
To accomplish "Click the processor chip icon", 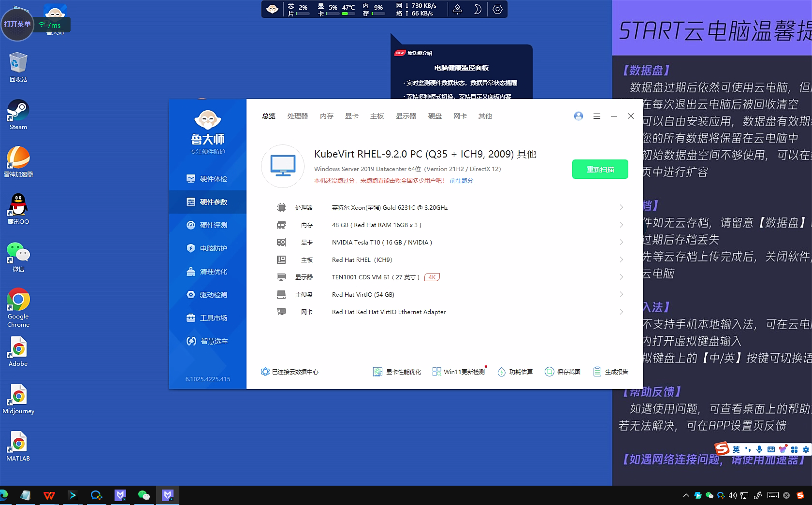I will (x=281, y=208).
